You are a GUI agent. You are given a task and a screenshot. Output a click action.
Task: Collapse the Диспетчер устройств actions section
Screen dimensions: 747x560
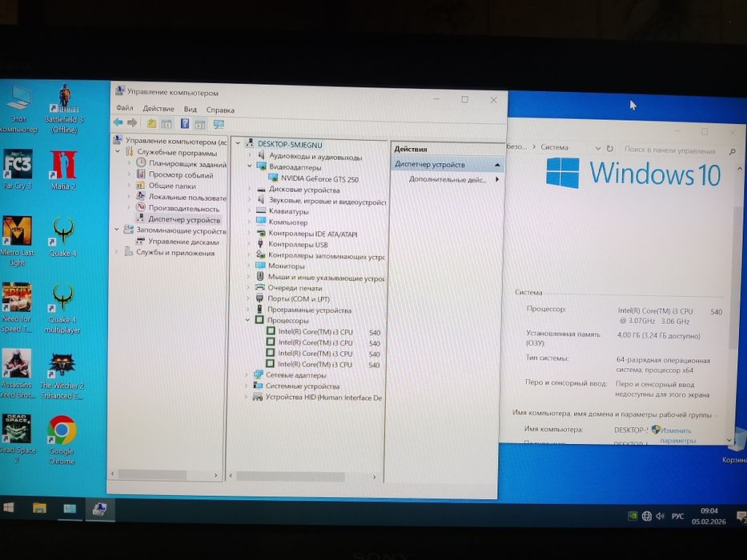click(497, 165)
